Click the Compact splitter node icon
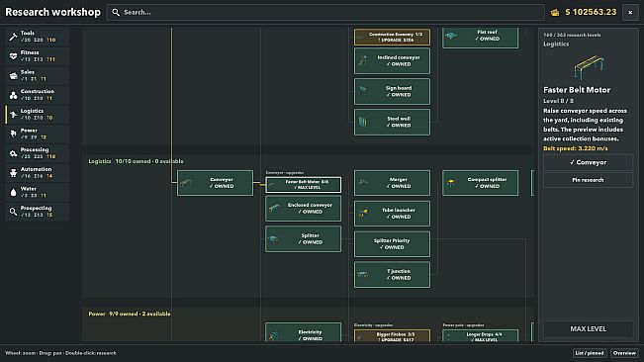This screenshot has height=362, width=644. [451, 183]
